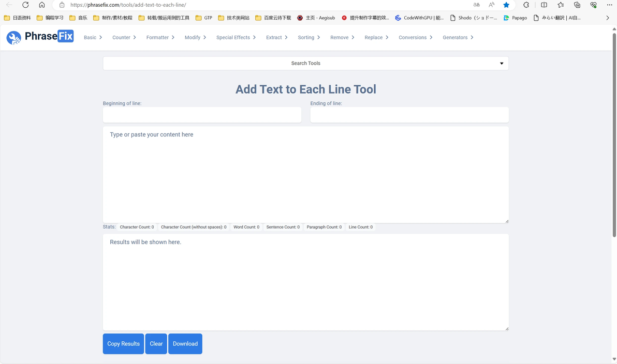The height and width of the screenshot is (364, 617).
Task: Click the PhraseFix logo
Action: [40, 37]
